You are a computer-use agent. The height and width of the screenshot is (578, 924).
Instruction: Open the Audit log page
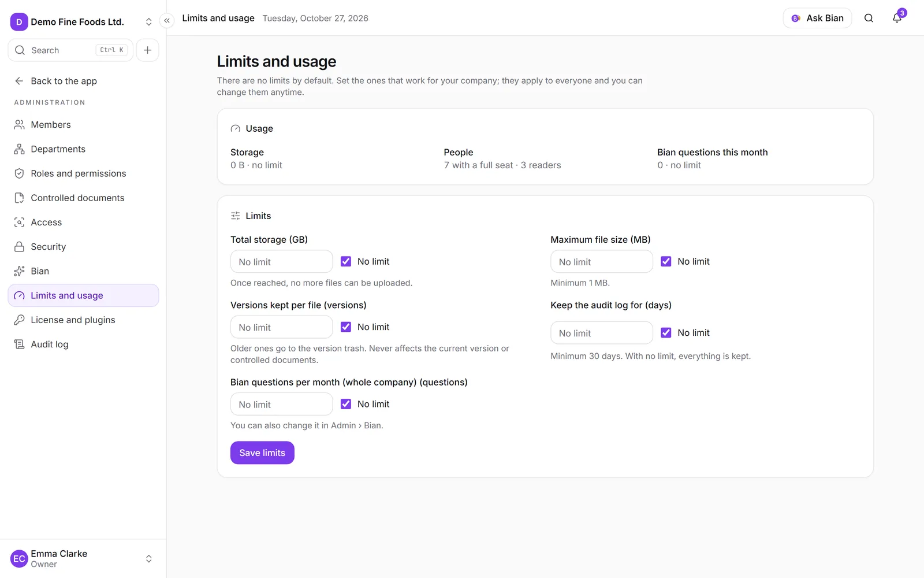(x=83, y=344)
